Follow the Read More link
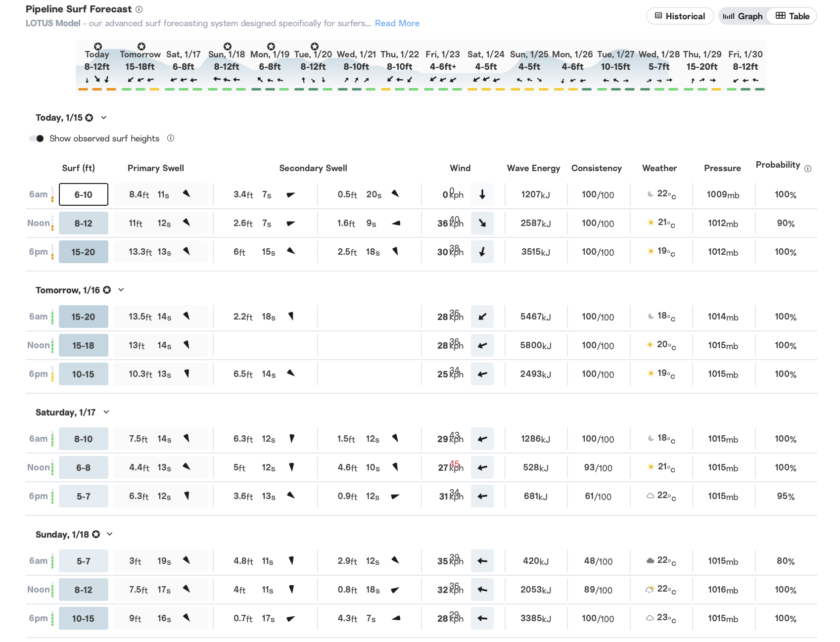Viewport: 840px width, 642px height. (397, 23)
